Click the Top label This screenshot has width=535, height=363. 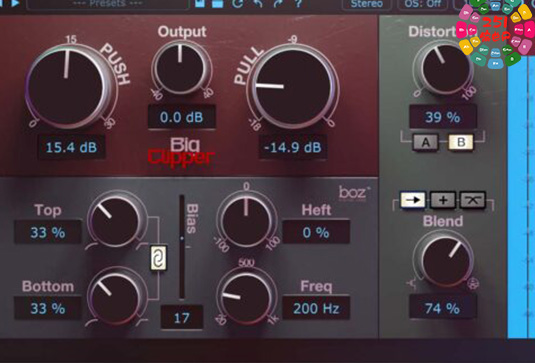[48, 210]
